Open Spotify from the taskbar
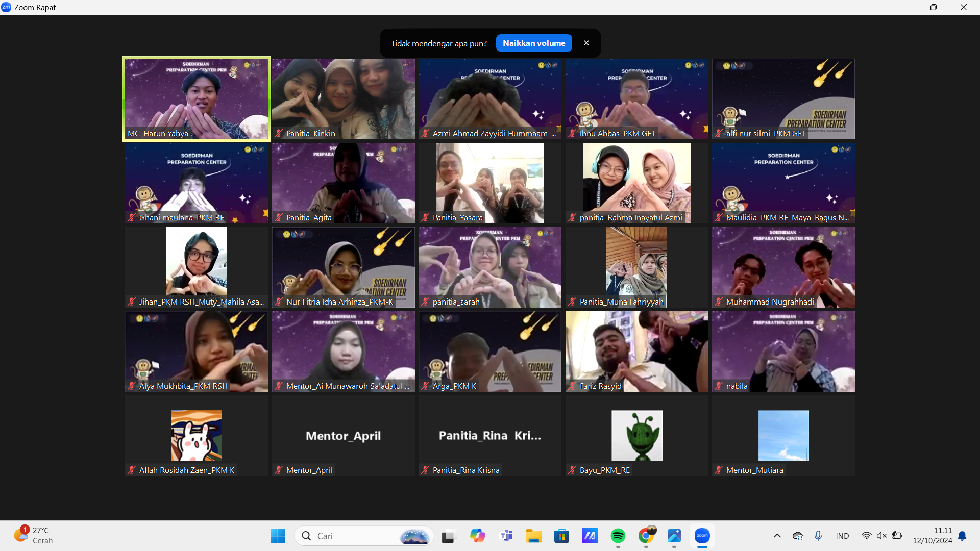 618,536
